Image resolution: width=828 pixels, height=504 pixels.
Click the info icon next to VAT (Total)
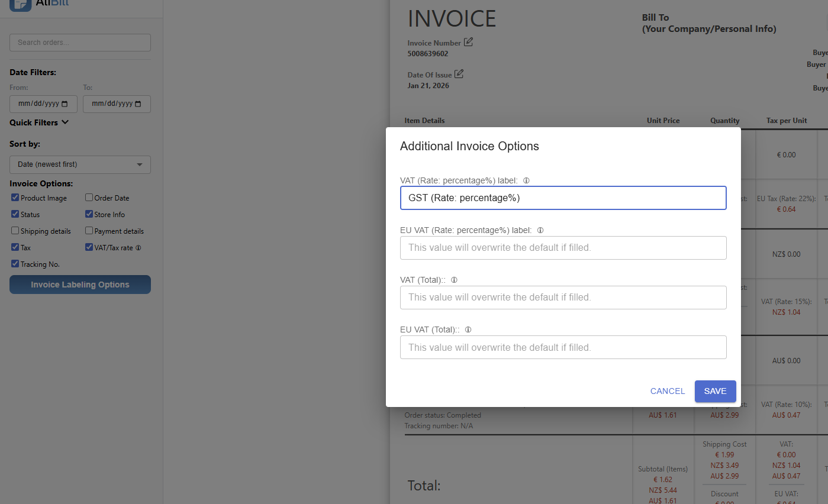click(x=454, y=279)
